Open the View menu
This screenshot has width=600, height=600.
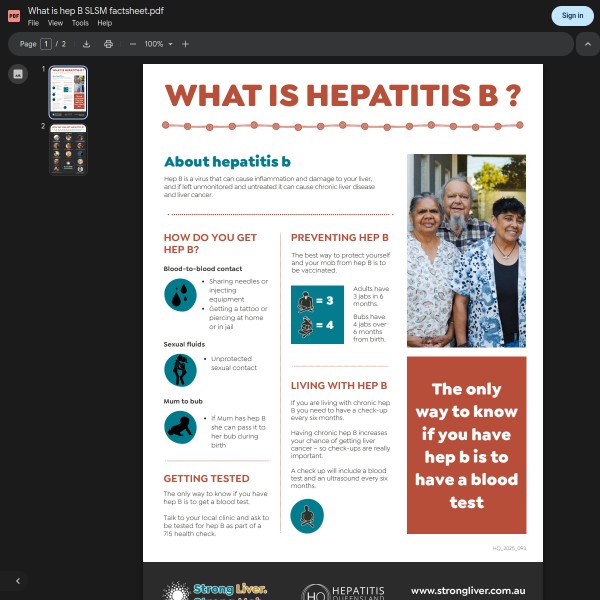(x=55, y=23)
